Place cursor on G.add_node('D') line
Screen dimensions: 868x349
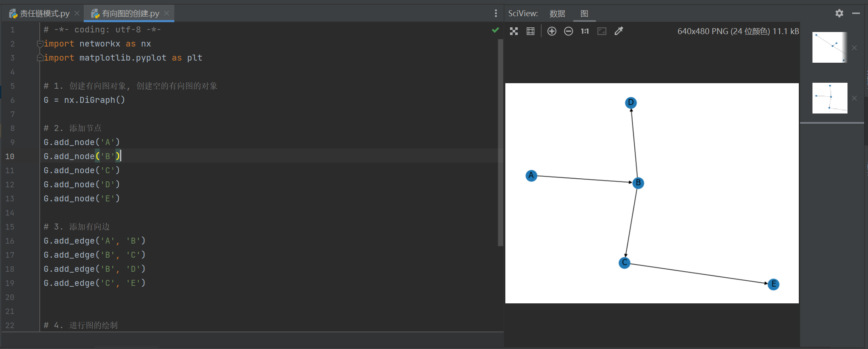(82, 185)
